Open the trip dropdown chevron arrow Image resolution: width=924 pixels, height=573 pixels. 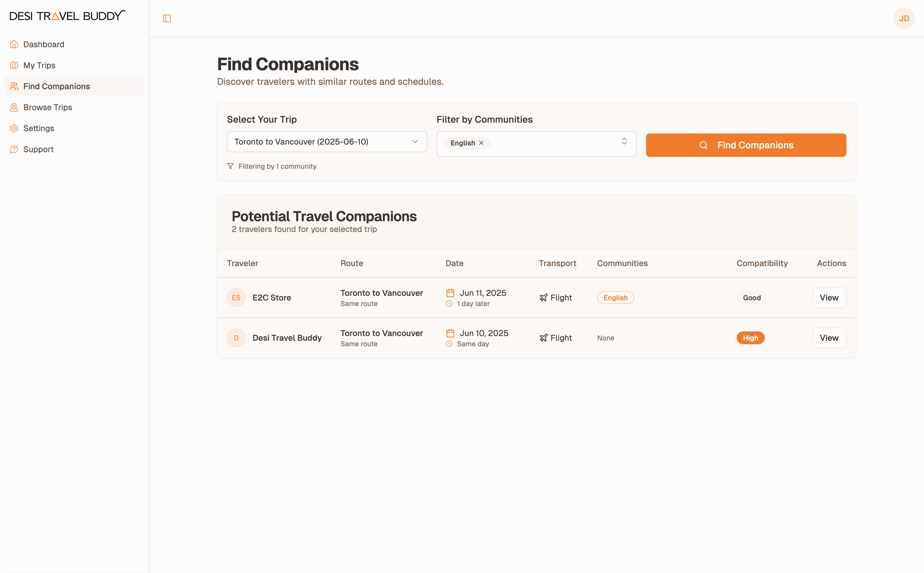pos(414,142)
